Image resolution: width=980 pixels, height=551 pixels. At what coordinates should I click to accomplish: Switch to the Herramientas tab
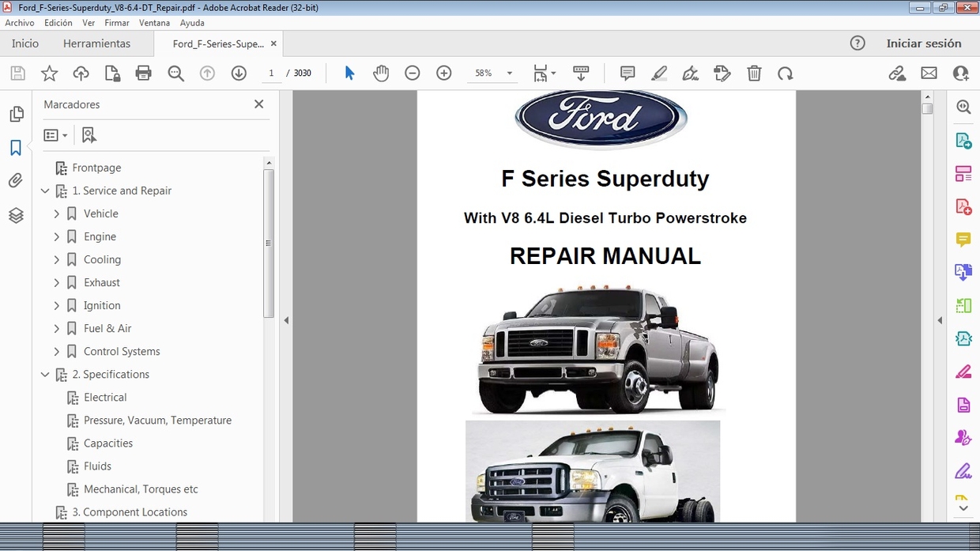click(x=96, y=43)
